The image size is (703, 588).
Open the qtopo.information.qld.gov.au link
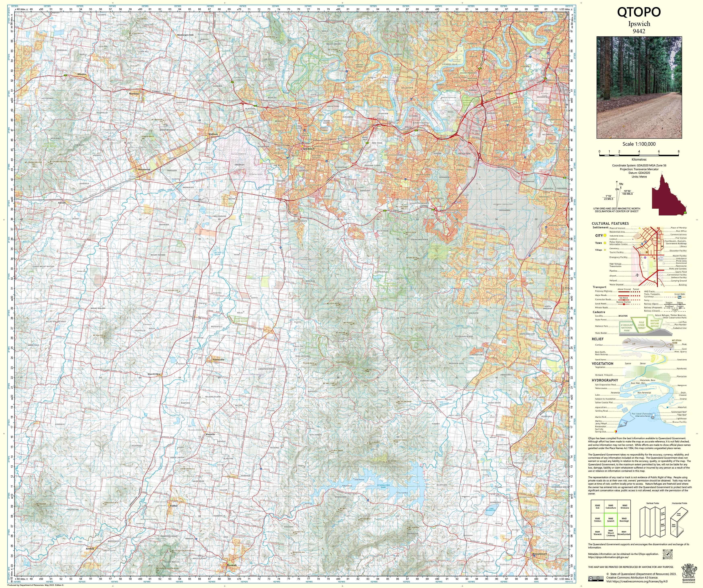click(608, 557)
